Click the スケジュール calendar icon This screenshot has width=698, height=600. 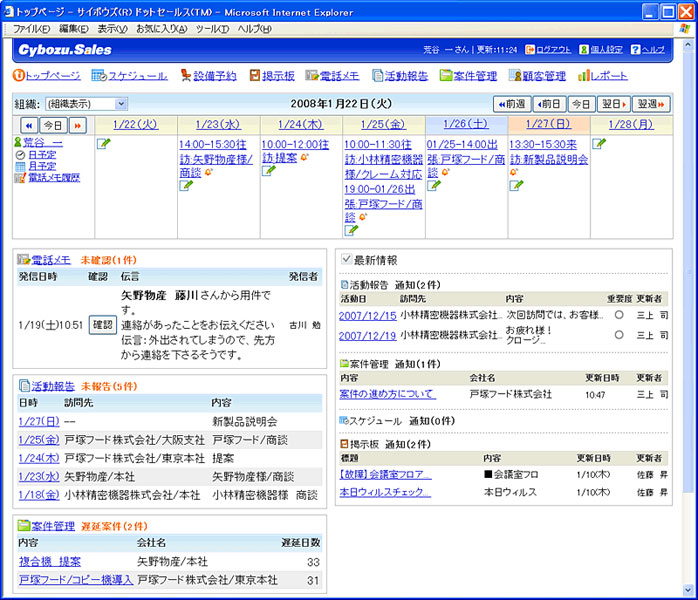(99, 76)
